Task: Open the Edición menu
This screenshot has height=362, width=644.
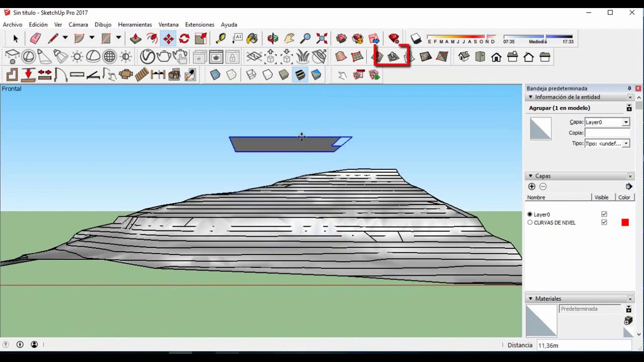Action: (x=38, y=25)
